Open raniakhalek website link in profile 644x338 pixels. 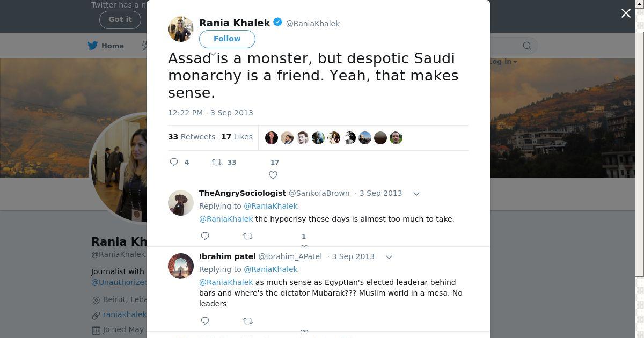[x=125, y=314]
